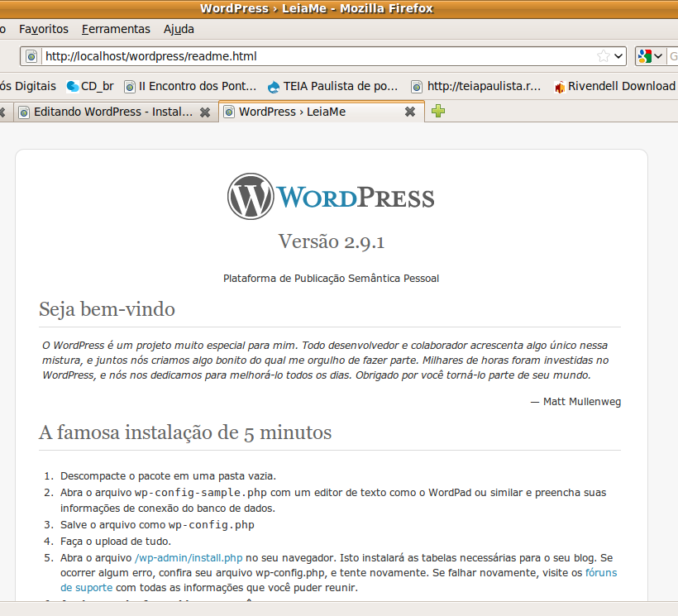The height and width of the screenshot is (616, 678).
Task: Bookmark this page with the star icon
Action: pyautogui.click(x=604, y=56)
